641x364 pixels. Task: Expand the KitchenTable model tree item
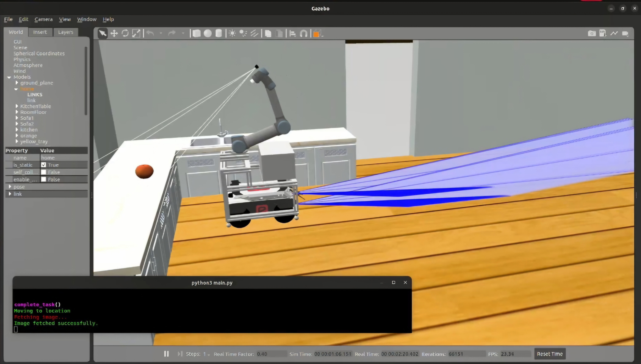[x=17, y=106]
